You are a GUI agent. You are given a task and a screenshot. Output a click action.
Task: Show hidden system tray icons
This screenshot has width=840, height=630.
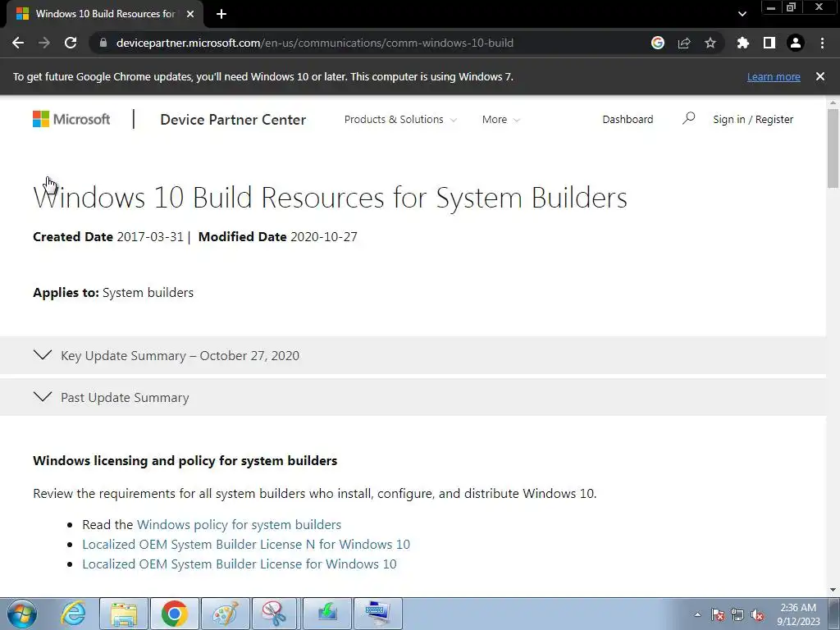pos(697,614)
